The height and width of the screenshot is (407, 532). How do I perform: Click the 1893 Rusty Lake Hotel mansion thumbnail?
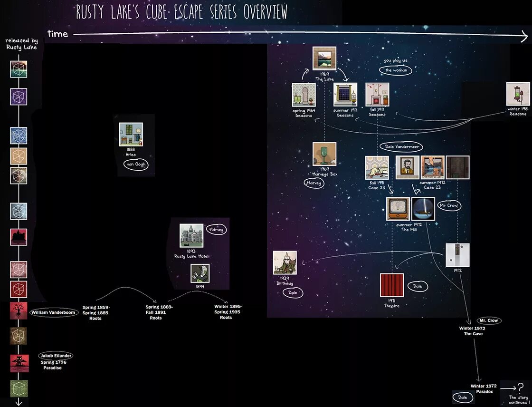191,235
